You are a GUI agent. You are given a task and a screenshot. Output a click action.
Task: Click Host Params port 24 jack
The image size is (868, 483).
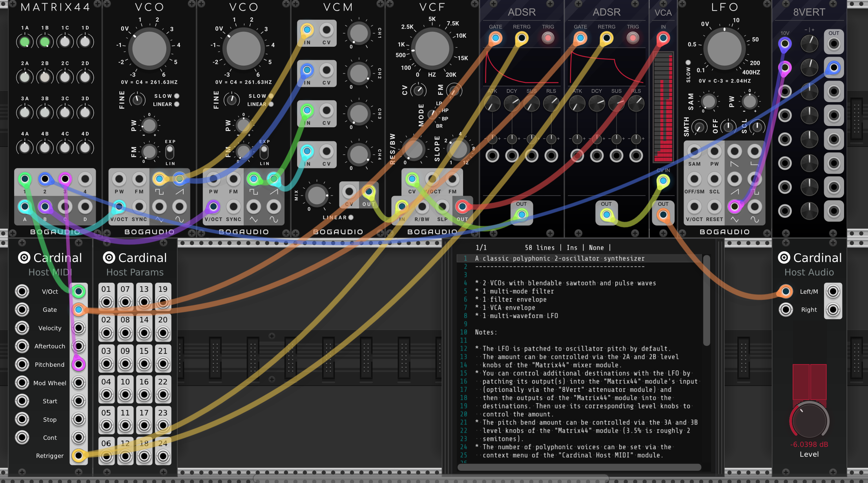pyautogui.click(x=163, y=456)
